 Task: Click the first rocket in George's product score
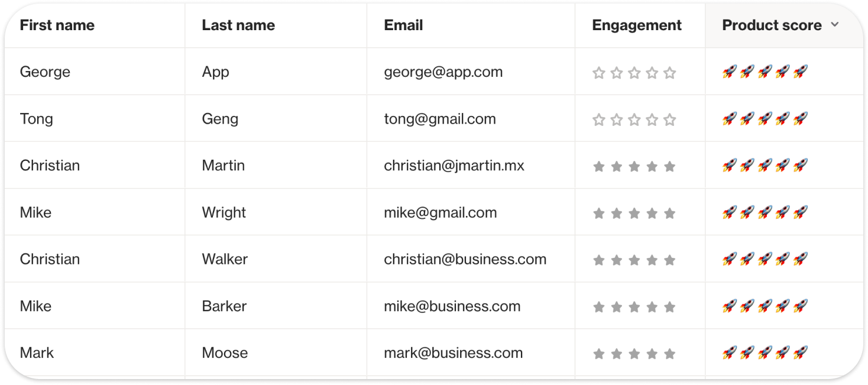pyautogui.click(x=729, y=72)
